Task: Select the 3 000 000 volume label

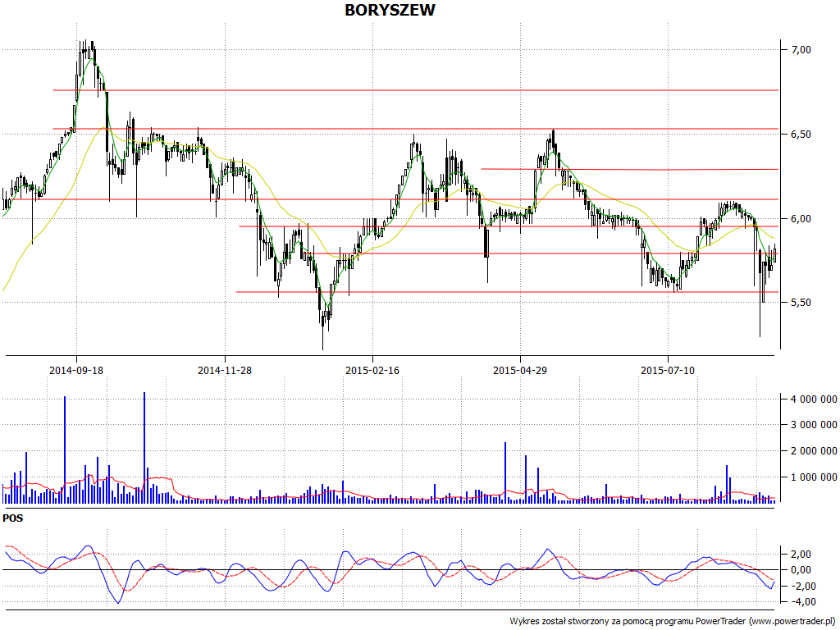Action: coord(813,425)
